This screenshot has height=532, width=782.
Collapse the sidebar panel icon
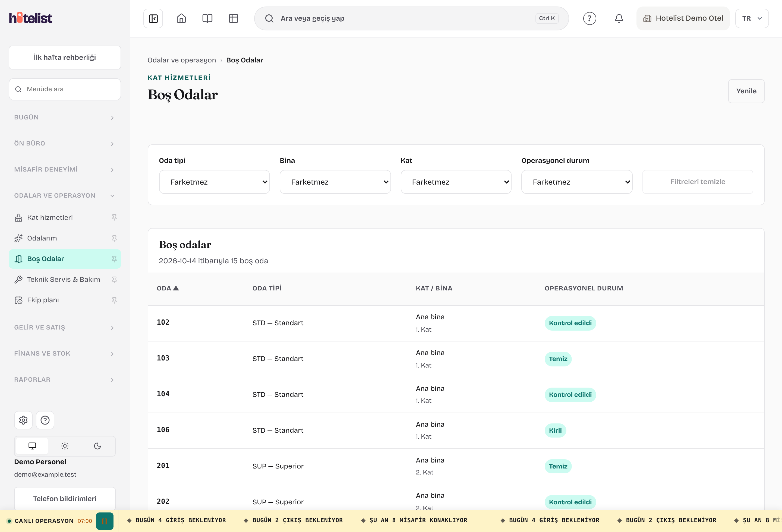point(153,18)
